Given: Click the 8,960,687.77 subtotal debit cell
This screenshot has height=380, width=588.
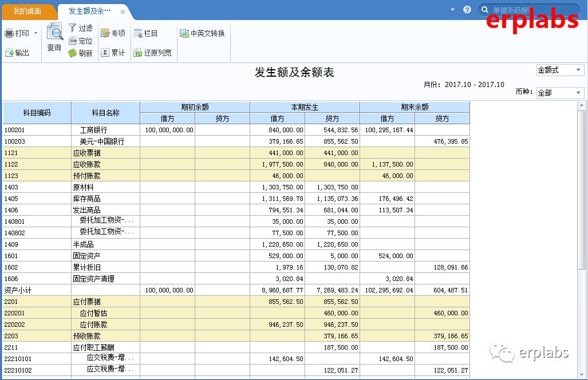Looking at the screenshot, I should (278, 290).
